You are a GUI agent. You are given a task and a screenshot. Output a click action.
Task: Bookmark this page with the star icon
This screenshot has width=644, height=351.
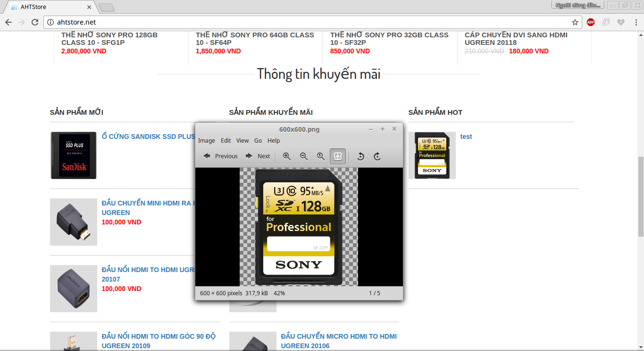(x=575, y=22)
